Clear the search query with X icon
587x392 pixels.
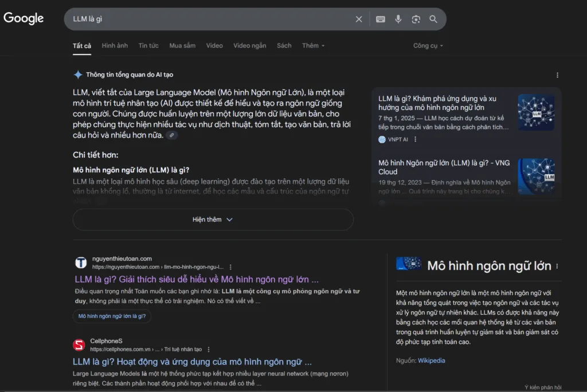click(359, 19)
